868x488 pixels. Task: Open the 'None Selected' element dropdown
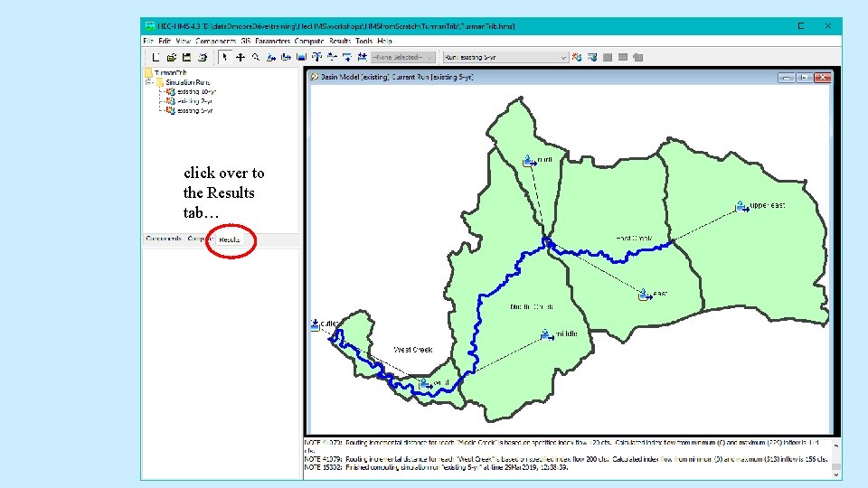click(x=403, y=57)
